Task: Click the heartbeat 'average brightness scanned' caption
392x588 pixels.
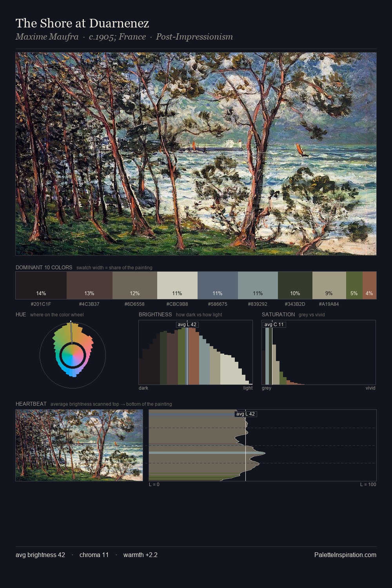Action: (x=111, y=404)
